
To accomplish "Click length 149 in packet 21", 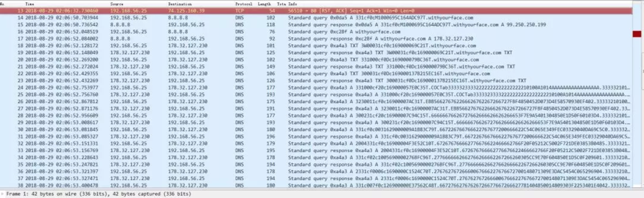I will pyautogui.click(x=270, y=67).
